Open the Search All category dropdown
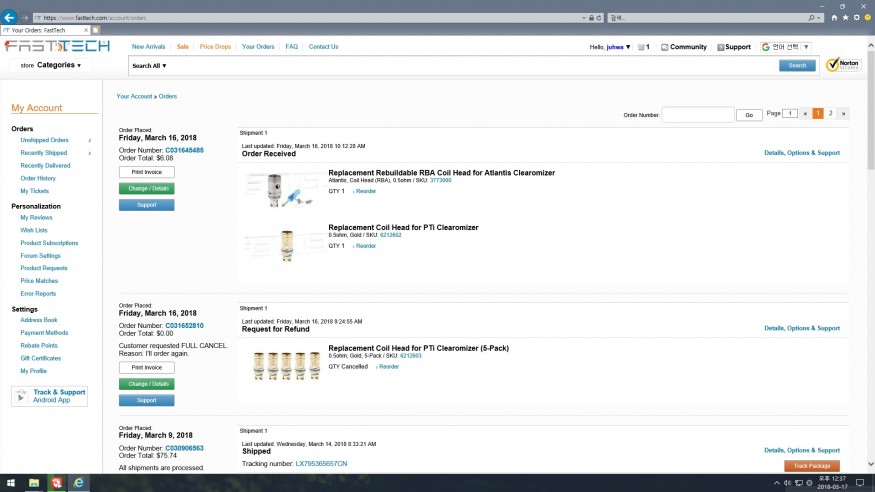This screenshot has width=875, height=492. pos(149,66)
